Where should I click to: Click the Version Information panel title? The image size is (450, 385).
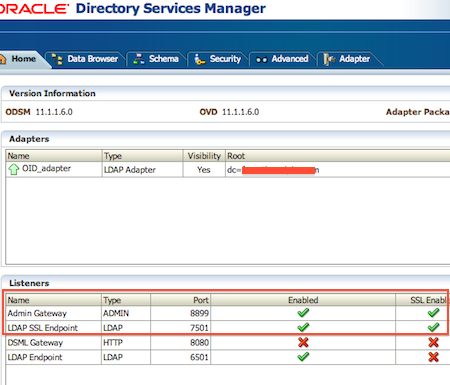(x=52, y=93)
